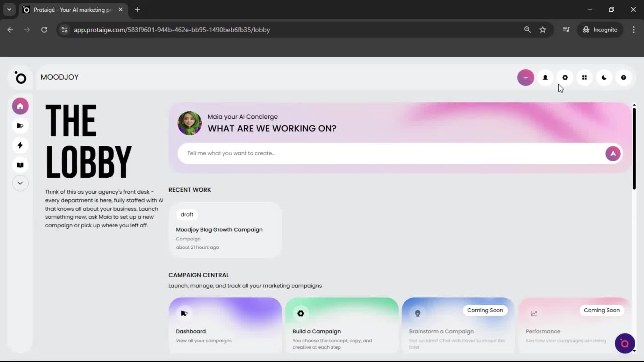
Task: Submit the prompt with the arrow button
Action: pyautogui.click(x=613, y=153)
